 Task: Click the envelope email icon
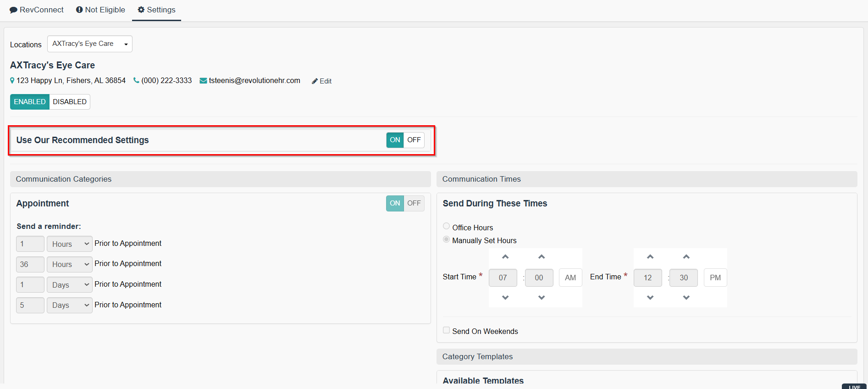[203, 81]
